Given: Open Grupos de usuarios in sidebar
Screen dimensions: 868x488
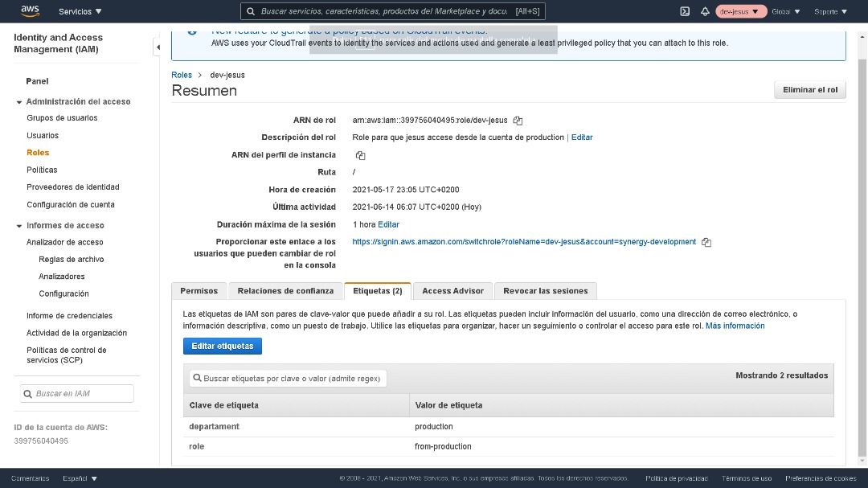Looking at the screenshot, I should (62, 118).
